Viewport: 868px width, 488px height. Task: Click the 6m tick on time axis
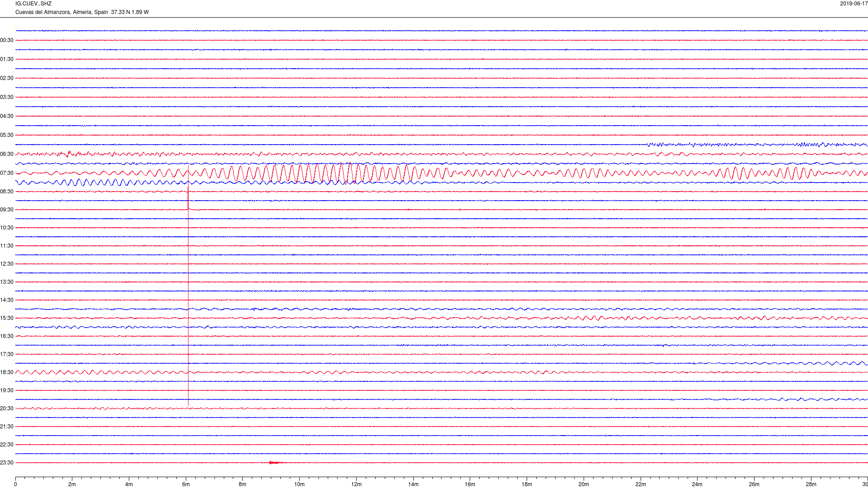point(186,484)
